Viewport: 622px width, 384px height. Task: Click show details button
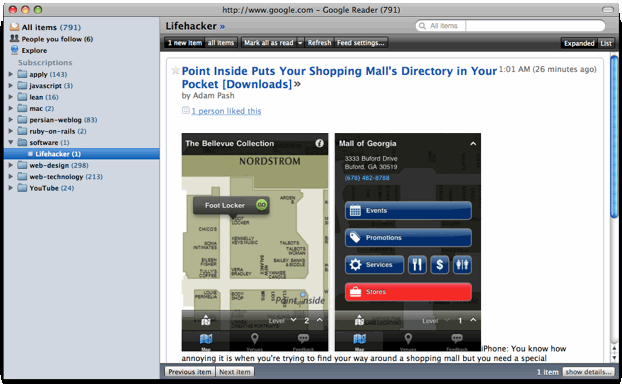point(588,372)
